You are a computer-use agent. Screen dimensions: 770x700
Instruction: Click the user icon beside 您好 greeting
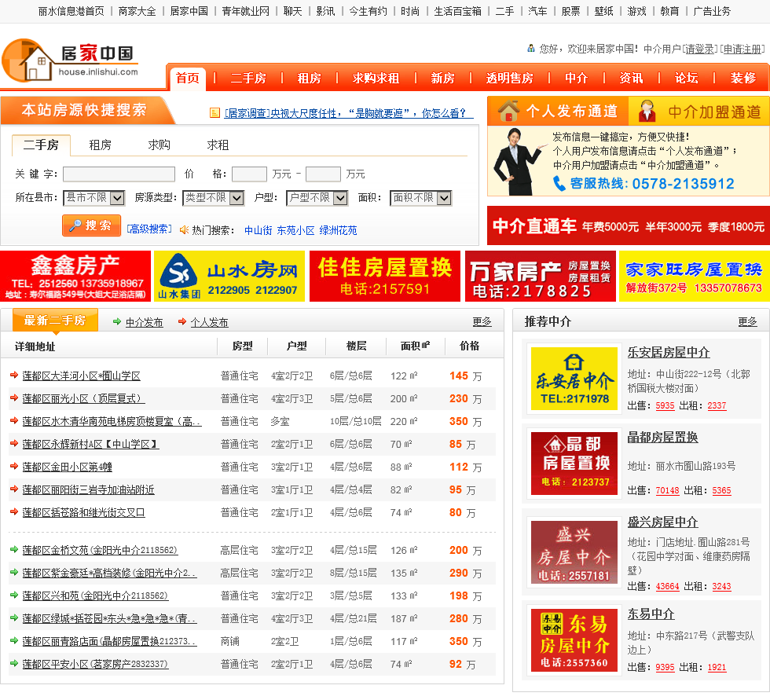click(x=531, y=48)
